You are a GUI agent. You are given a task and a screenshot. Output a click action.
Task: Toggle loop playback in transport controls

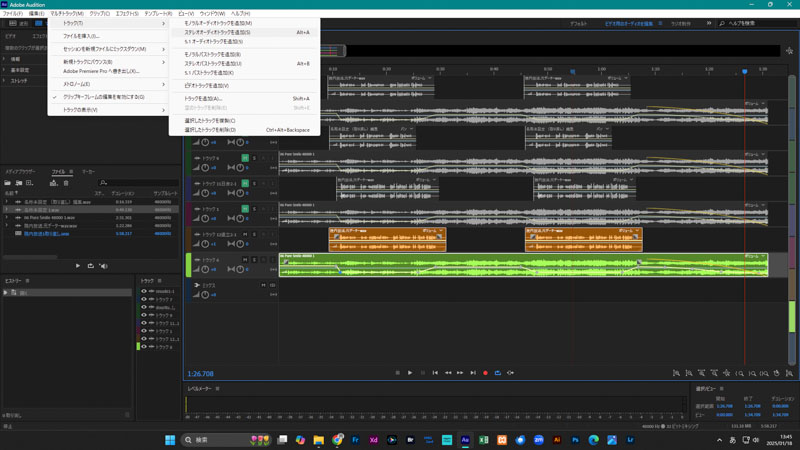coord(497,373)
